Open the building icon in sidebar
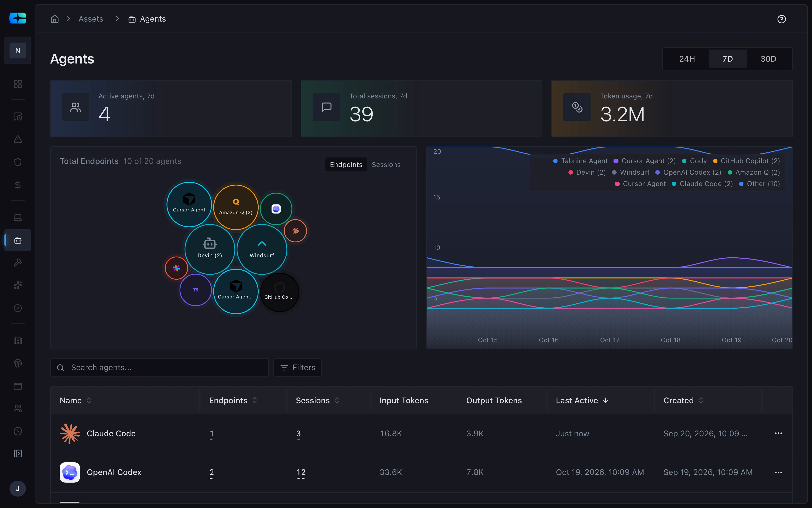Viewport: 812px width, 508px height. 18,341
